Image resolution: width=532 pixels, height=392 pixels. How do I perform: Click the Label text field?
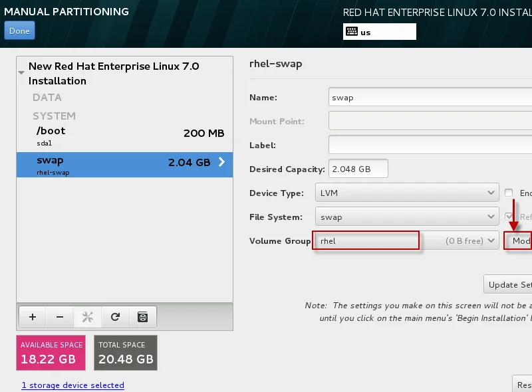pyautogui.click(x=430, y=145)
